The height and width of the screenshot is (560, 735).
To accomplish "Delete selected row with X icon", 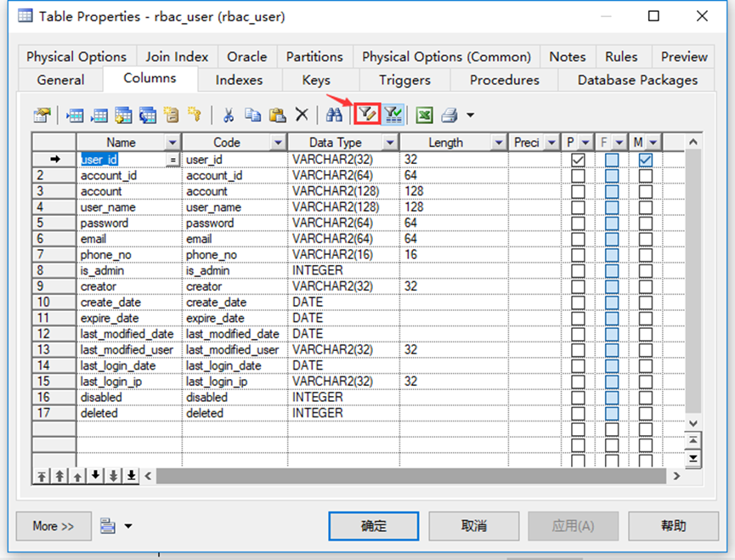I will point(302,115).
